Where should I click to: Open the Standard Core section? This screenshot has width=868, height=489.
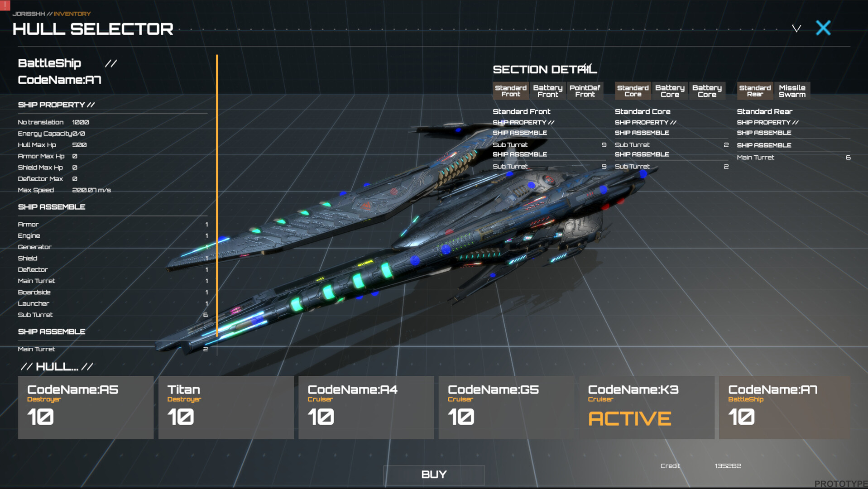click(633, 90)
